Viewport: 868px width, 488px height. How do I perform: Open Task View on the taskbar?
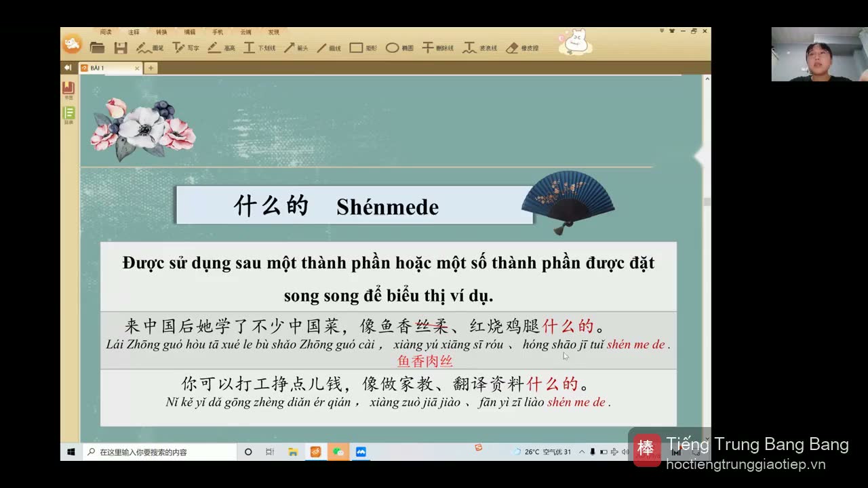click(x=270, y=451)
